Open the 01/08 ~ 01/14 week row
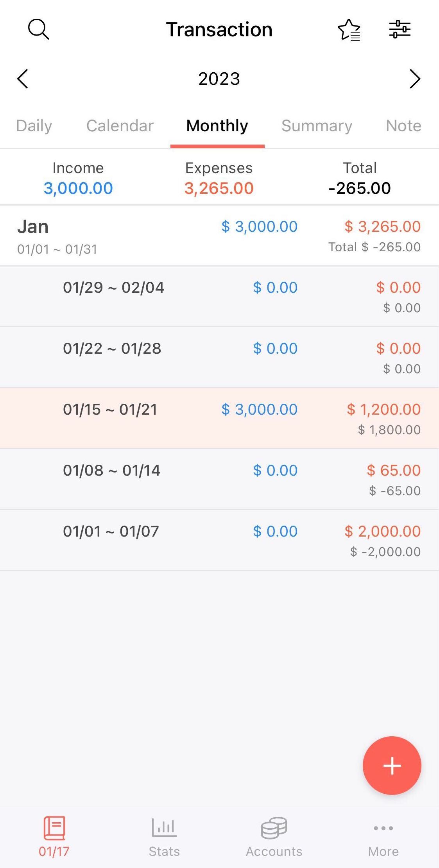This screenshot has width=439, height=868. (x=219, y=479)
